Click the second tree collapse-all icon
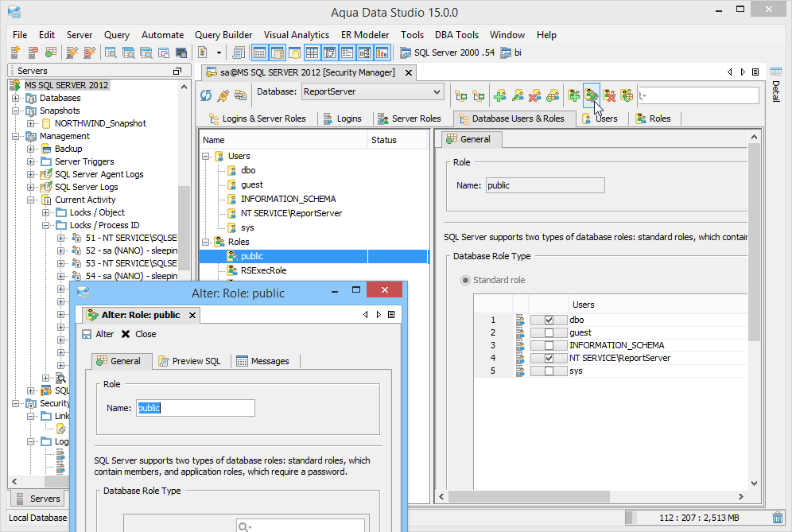The image size is (792, 532). pyautogui.click(x=479, y=95)
